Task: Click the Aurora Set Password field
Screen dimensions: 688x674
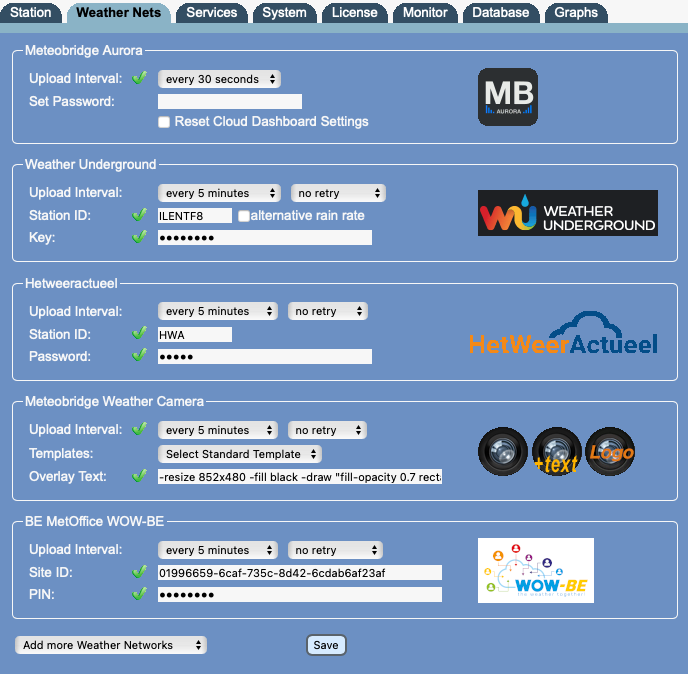Action: 230,101
